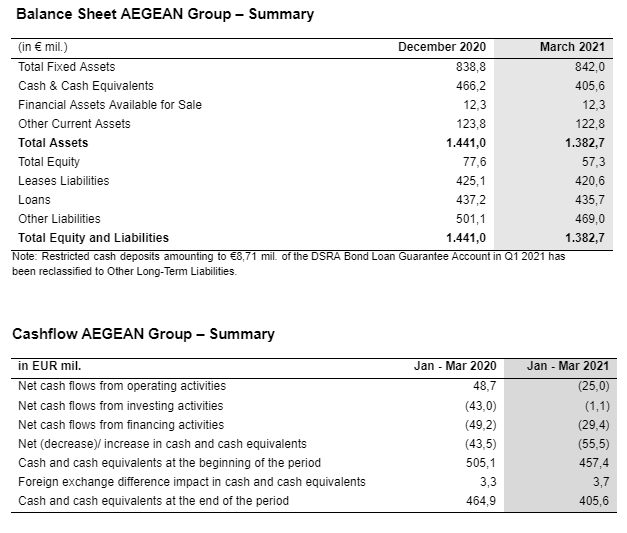Click the net cash flows from operating activities label
Viewport: 627px width, 533px height.
(x=122, y=386)
